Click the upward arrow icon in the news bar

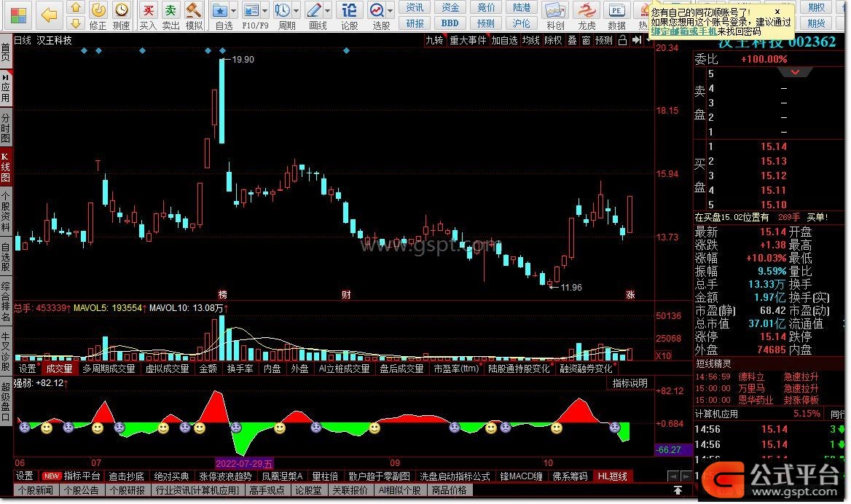pyautogui.click(x=678, y=490)
